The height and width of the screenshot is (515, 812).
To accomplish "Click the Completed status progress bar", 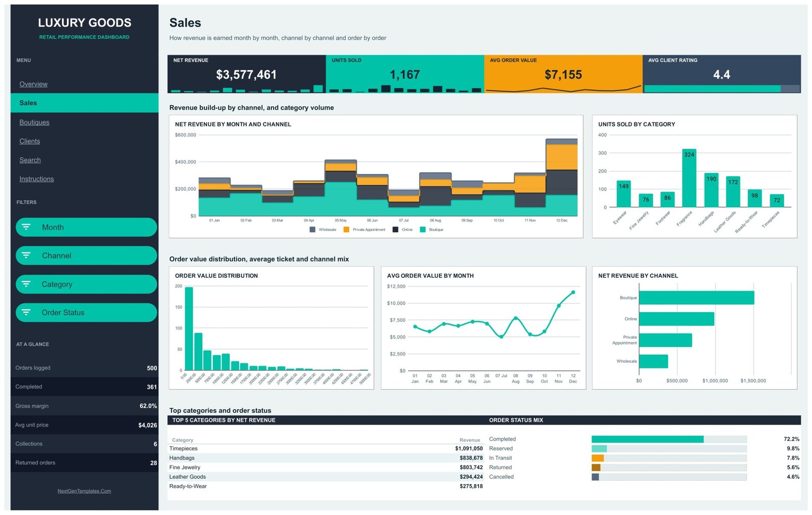I will (x=669, y=439).
